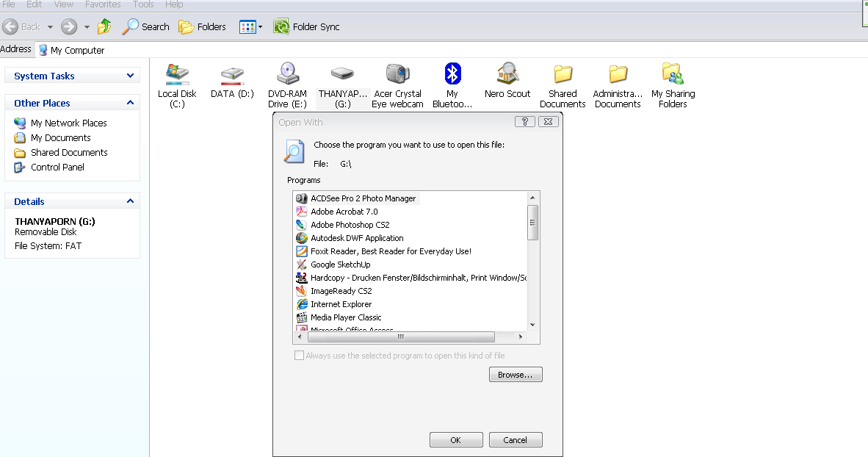
Task: Click the Programs list vertical scrollbar thumb
Action: click(x=532, y=223)
